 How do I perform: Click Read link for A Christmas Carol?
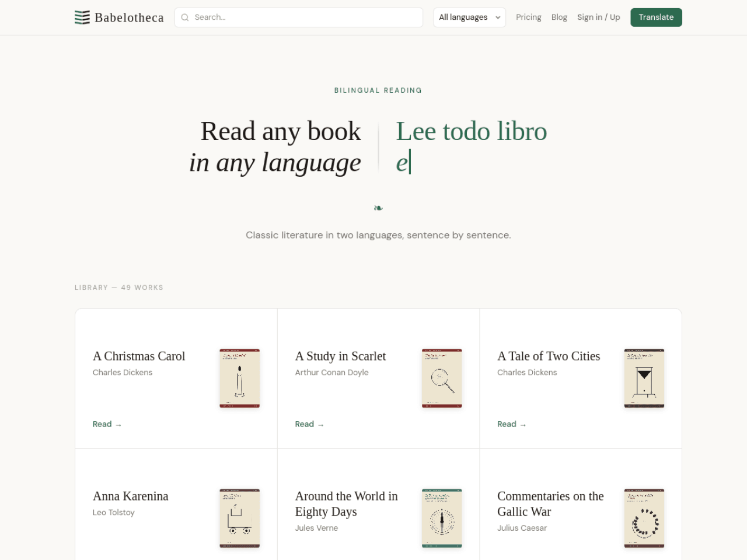coord(107,424)
